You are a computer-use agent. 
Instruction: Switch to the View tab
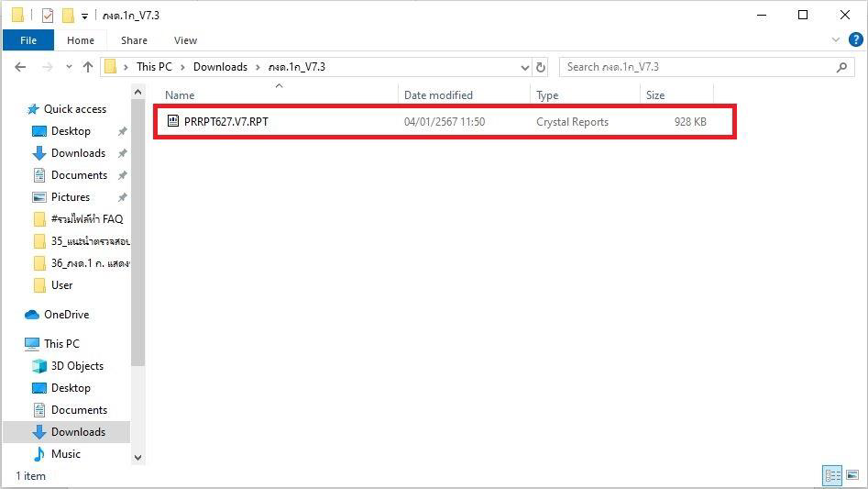click(x=185, y=40)
